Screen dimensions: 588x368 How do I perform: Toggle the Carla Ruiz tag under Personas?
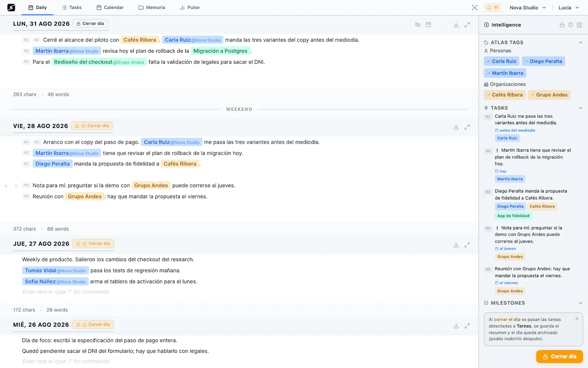coord(502,61)
